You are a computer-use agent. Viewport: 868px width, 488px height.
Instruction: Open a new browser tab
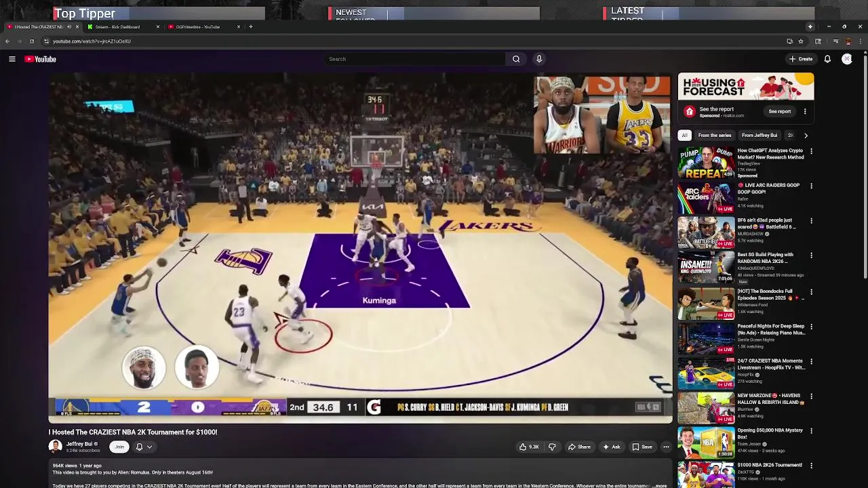point(251,26)
